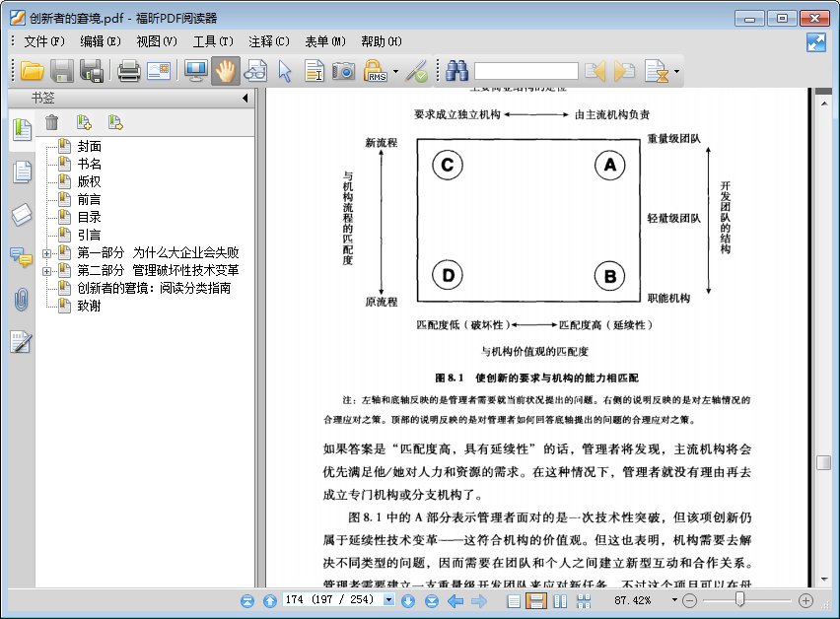Go to next search result
Screen dimensions: 840x619
[x=625, y=71]
